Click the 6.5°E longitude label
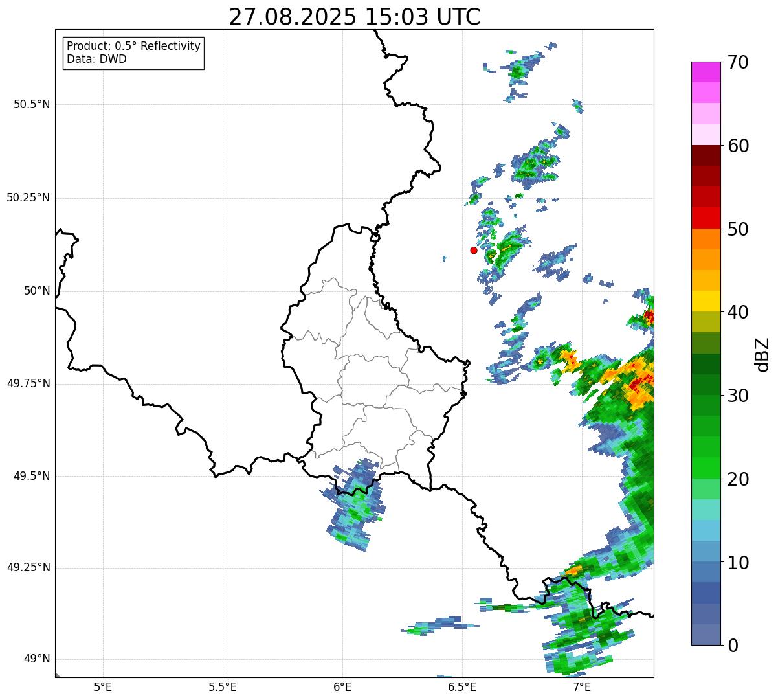 coord(462,686)
